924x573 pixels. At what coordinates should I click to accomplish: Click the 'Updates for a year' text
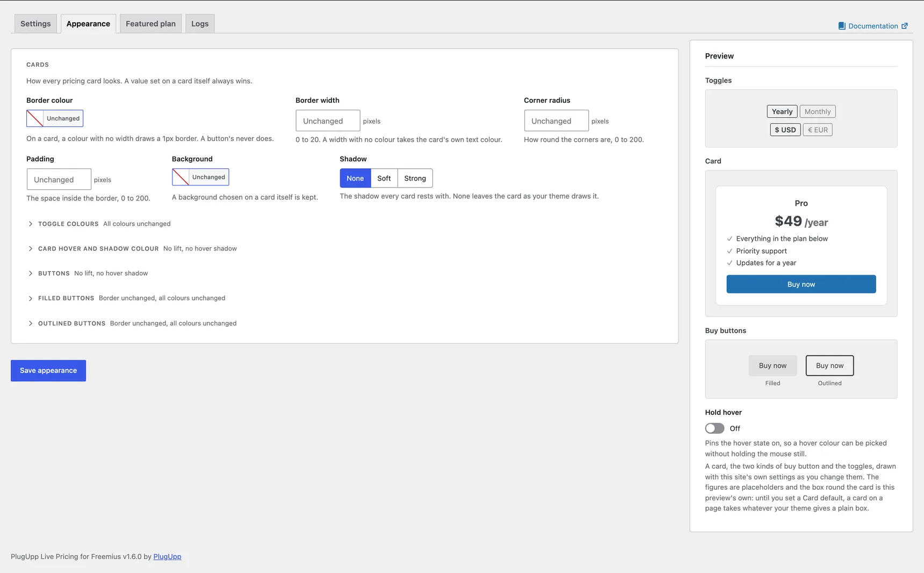point(766,263)
